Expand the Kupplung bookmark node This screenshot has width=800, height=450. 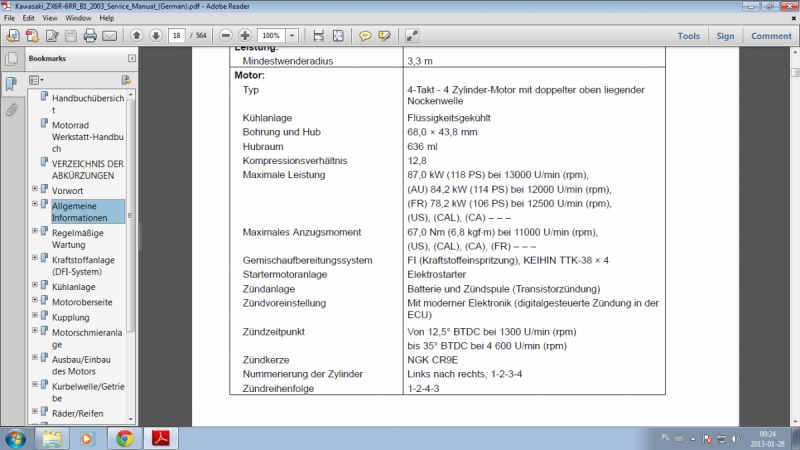click(x=35, y=315)
